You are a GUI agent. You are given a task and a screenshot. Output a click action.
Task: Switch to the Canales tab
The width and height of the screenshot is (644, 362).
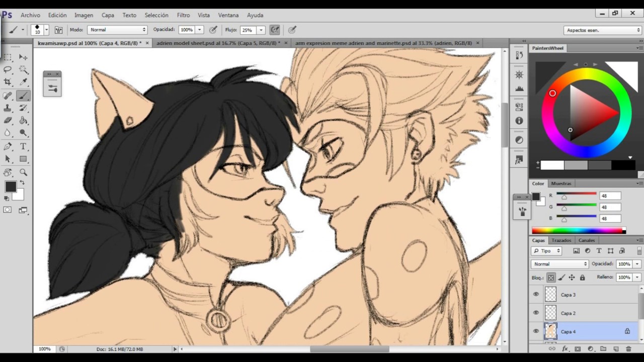pos(587,240)
